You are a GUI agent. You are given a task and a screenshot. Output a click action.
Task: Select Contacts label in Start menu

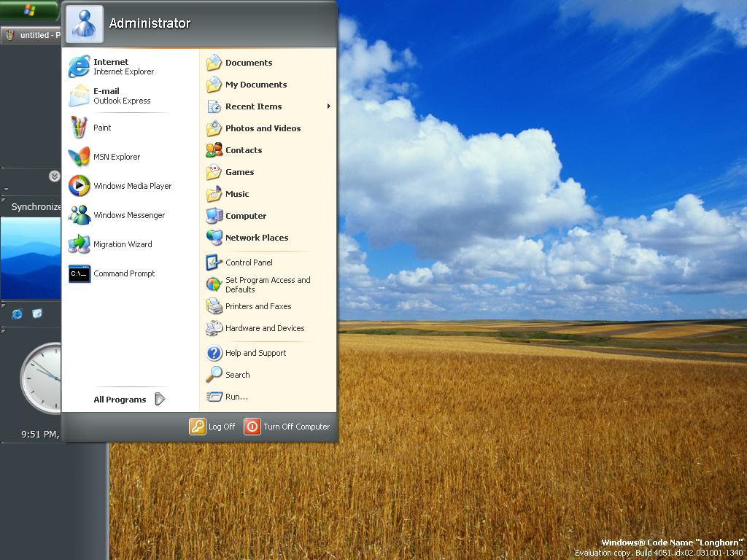click(244, 150)
